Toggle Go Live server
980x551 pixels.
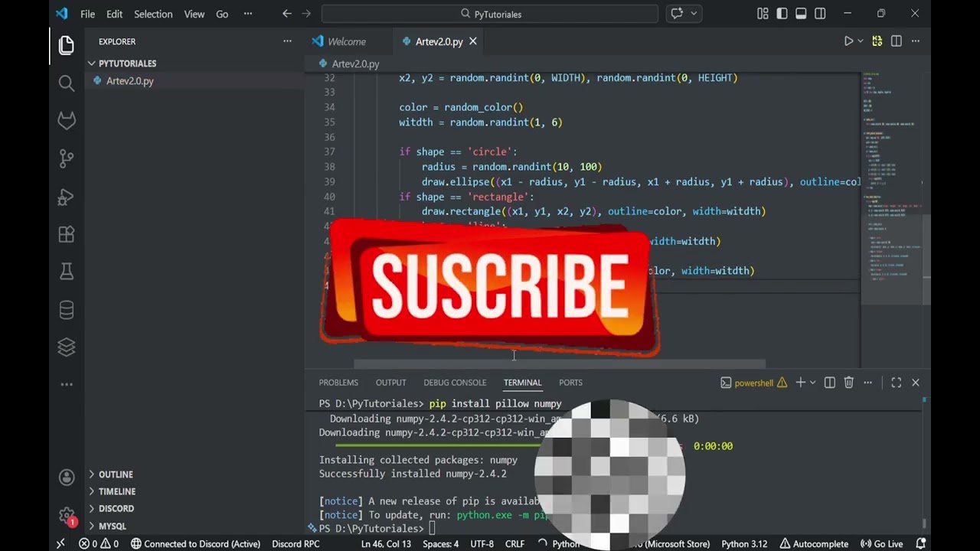[882, 544]
